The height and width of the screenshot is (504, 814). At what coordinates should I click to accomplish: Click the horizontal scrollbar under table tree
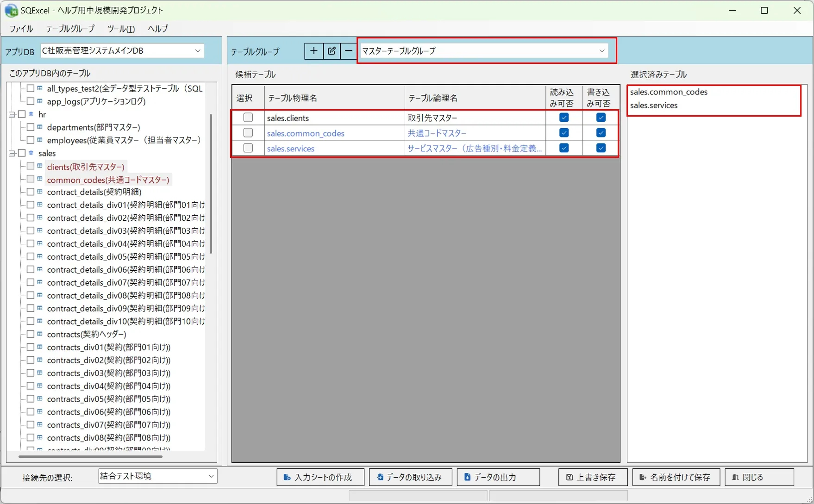point(90,456)
